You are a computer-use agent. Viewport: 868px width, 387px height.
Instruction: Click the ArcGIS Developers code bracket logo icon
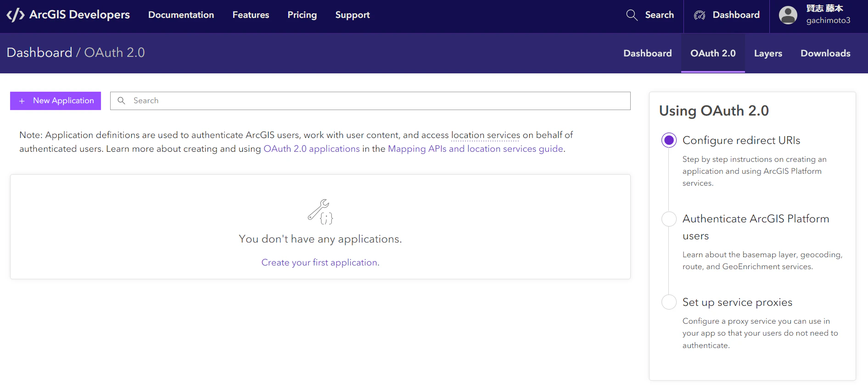(x=16, y=15)
